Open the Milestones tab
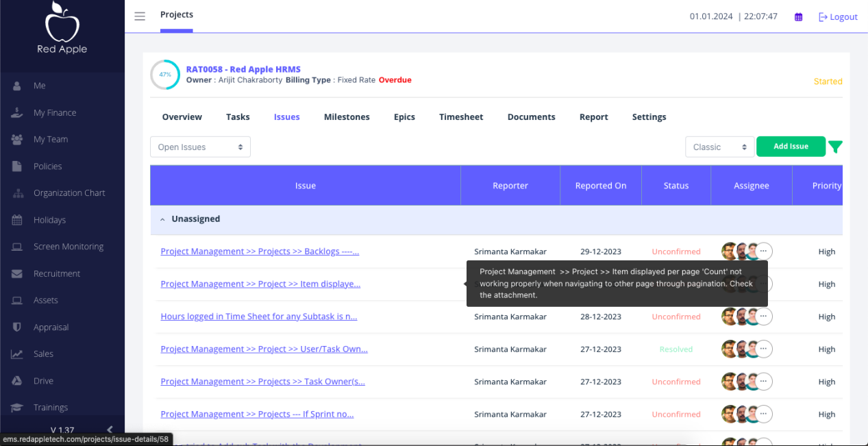Viewport: 868px width, 446px height. point(347,117)
